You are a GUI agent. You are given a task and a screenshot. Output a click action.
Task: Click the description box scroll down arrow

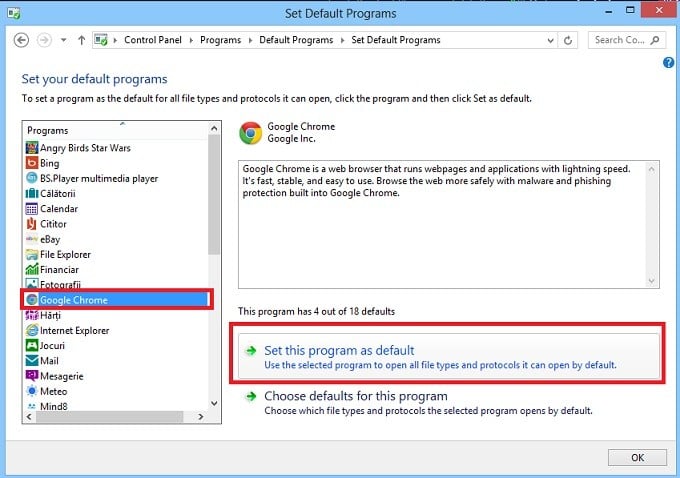click(x=651, y=281)
